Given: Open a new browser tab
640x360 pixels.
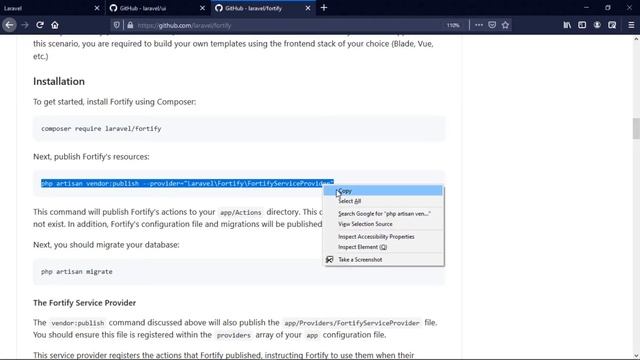Looking at the screenshot, I should pos(324,8).
